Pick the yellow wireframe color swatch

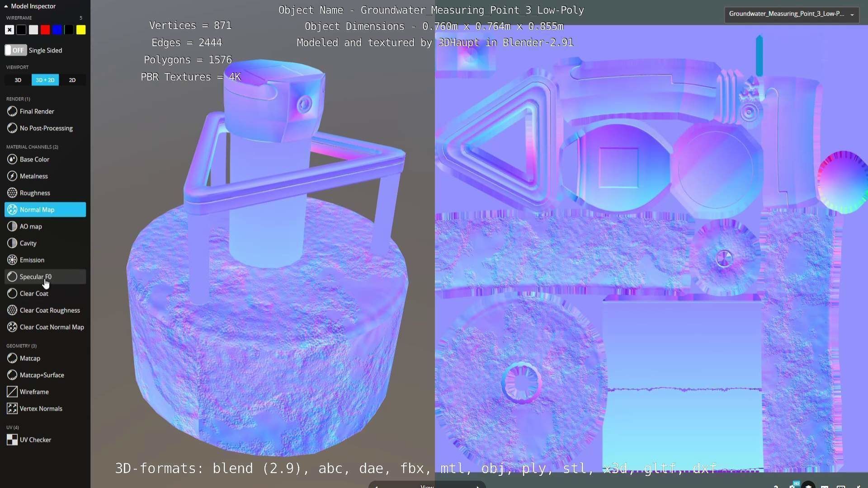point(81,30)
